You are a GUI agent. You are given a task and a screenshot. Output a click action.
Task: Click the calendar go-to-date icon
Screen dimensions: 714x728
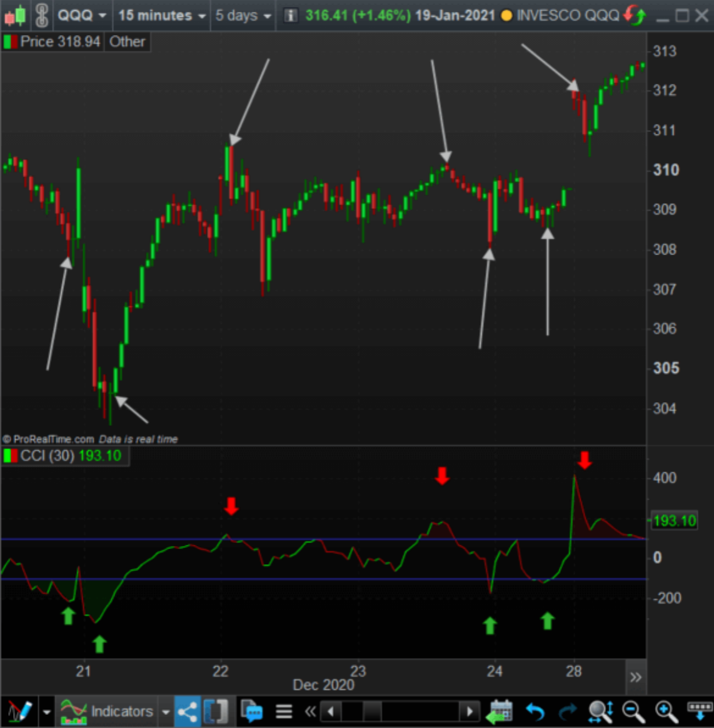[499, 711]
